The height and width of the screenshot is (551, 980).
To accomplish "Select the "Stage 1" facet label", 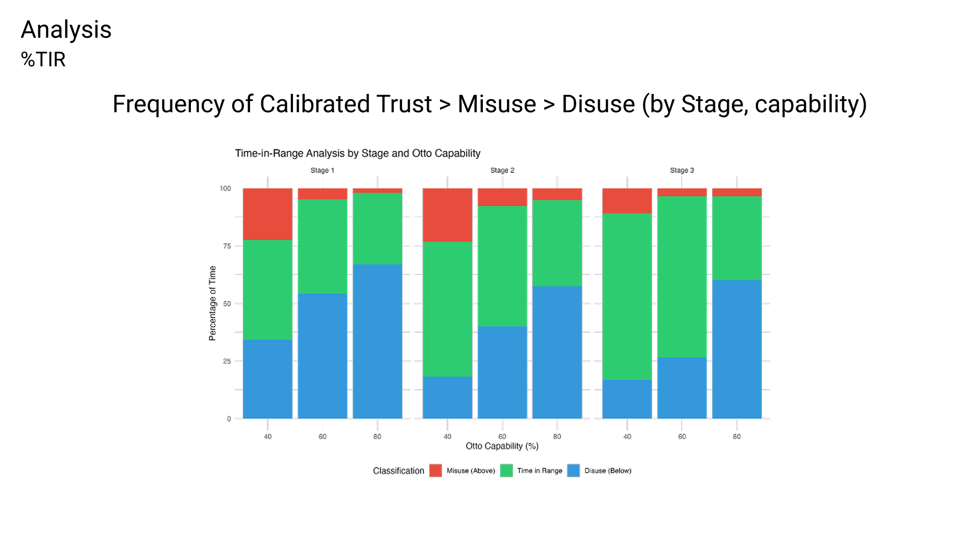I will [322, 170].
